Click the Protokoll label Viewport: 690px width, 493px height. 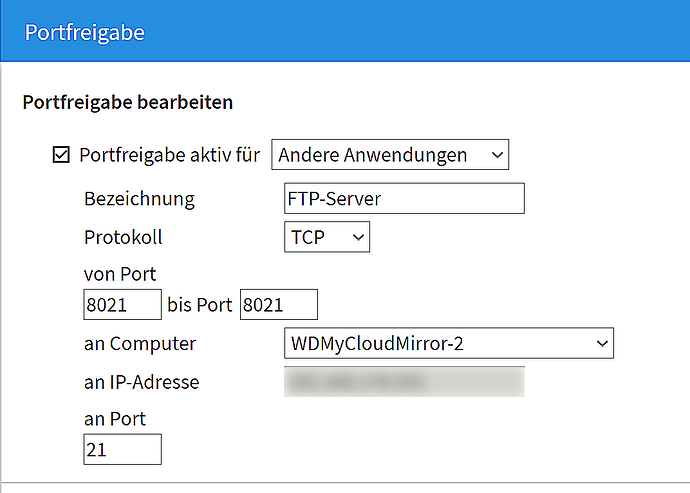click(123, 237)
